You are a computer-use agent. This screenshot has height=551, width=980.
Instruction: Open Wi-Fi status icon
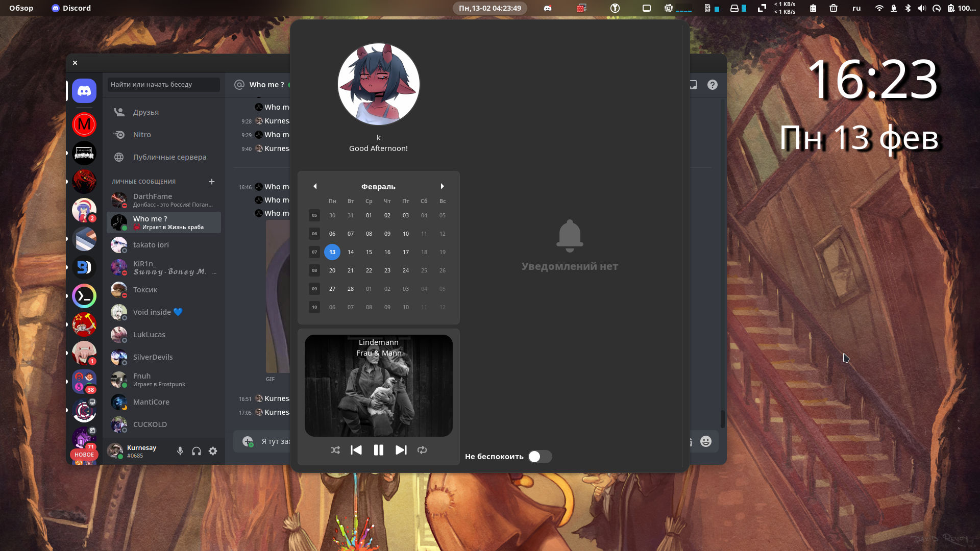pos(879,8)
